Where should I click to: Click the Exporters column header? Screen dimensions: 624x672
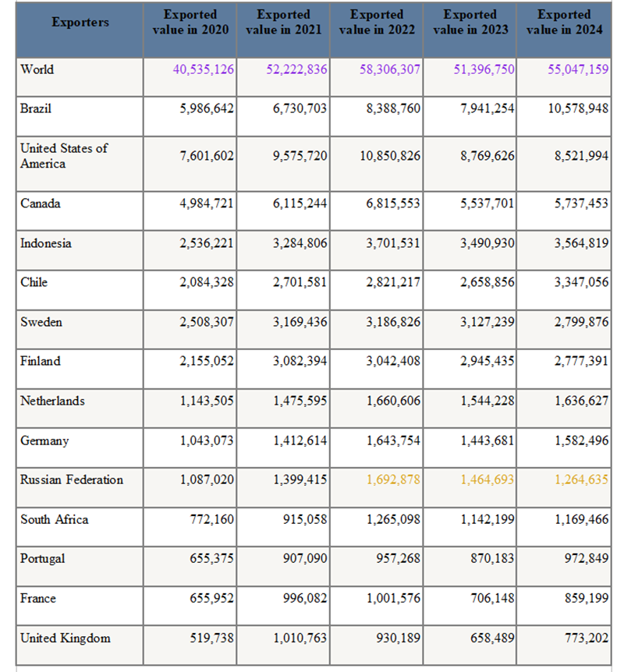click(x=80, y=22)
